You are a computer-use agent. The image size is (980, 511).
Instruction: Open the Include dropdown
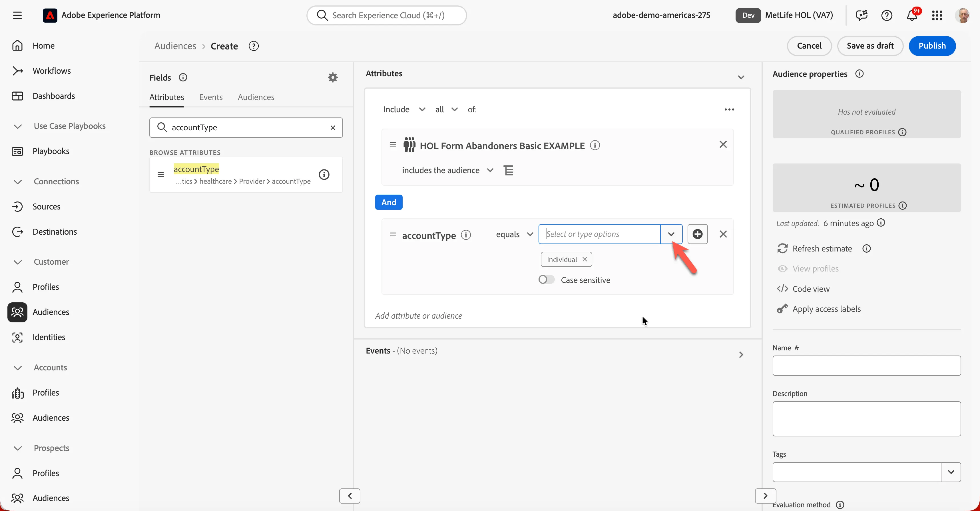(404, 110)
